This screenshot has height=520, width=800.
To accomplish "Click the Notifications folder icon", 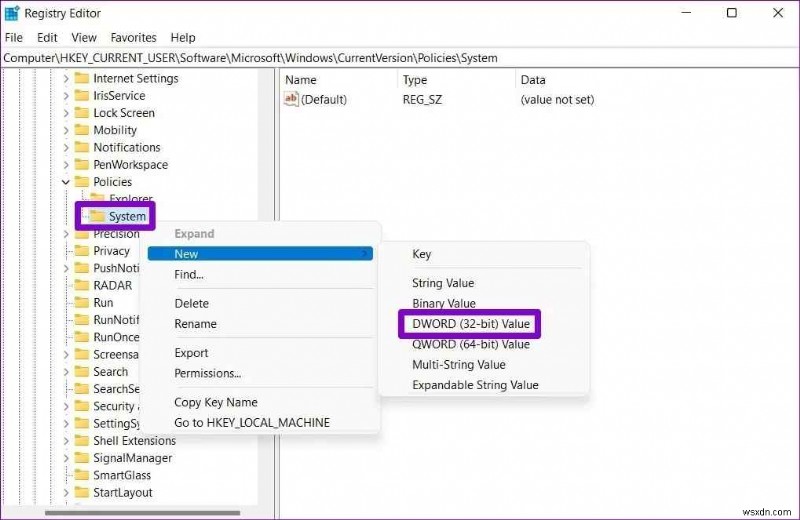I will (82, 147).
